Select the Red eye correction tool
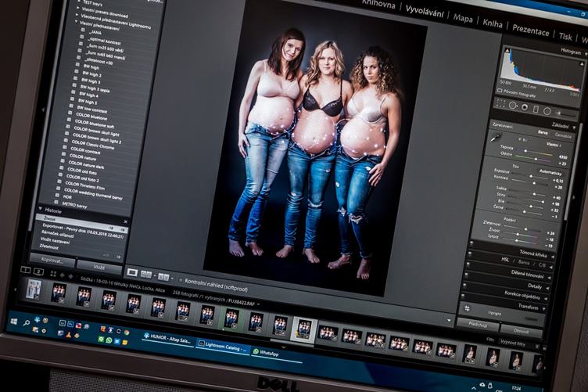Viewport: 588px width, 392px height. coord(524,107)
